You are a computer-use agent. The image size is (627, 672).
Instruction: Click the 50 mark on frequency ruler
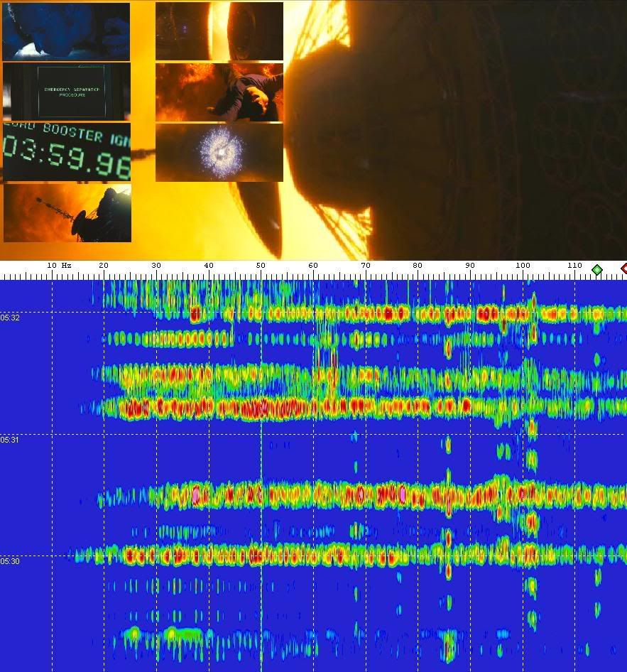click(x=261, y=266)
